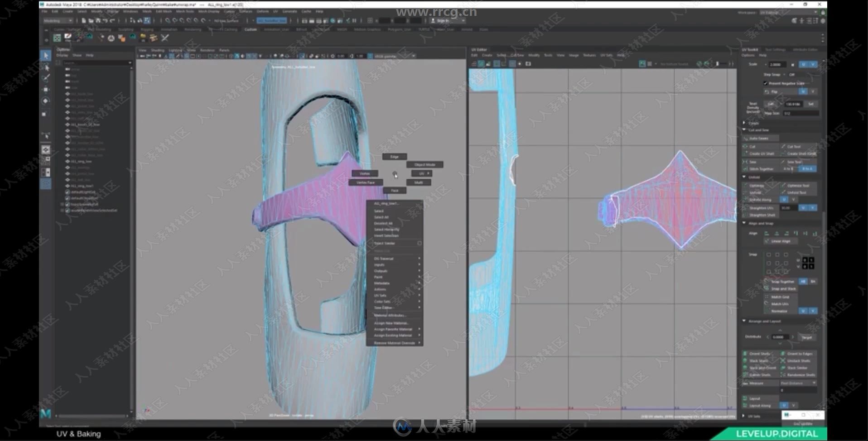Image resolution: width=868 pixels, height=441 pixels.
Task: Click Orient Shells in Arrange and Layout
Action: pos(760,354)
